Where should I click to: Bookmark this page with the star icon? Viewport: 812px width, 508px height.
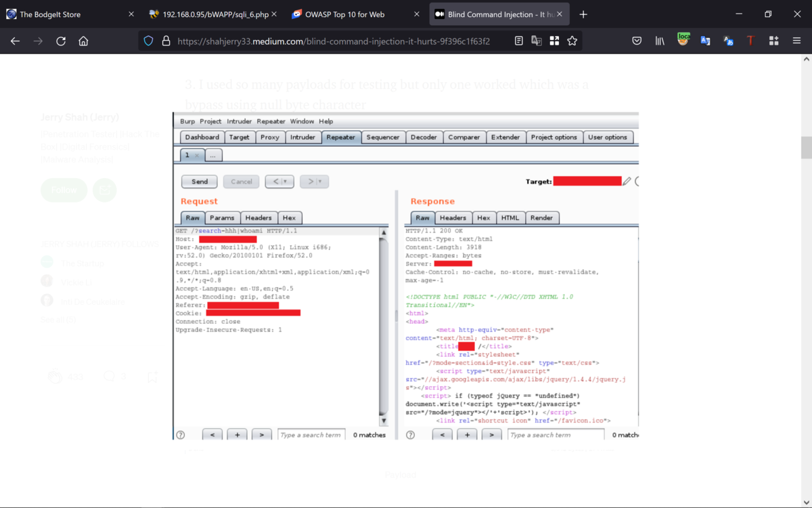click(x=572, y=41)
